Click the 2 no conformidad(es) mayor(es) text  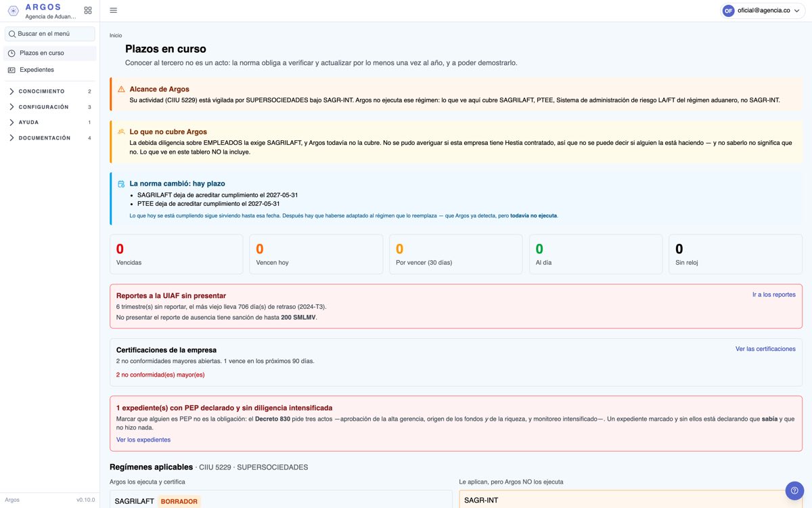pyautogui.click(x=160, y=375)
